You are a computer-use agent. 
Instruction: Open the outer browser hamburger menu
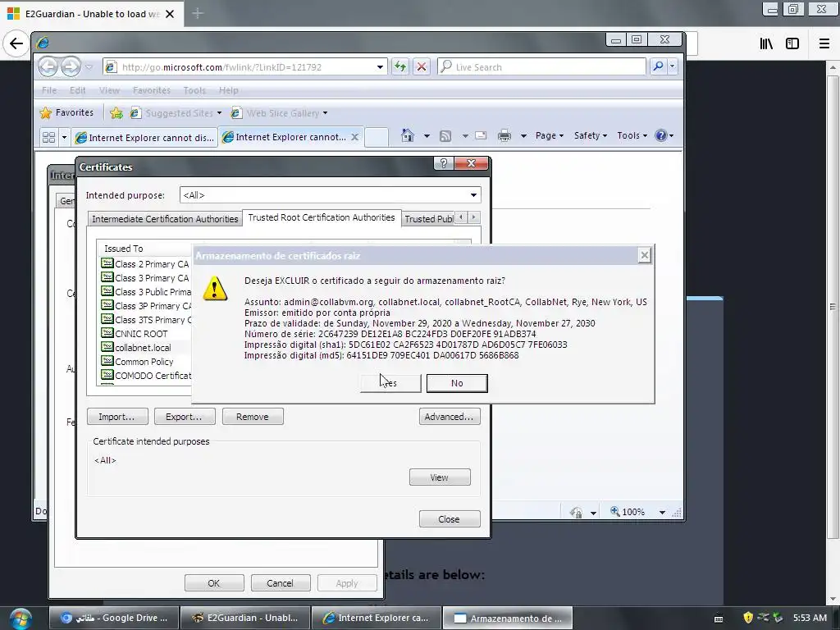(x=824, y=44)
